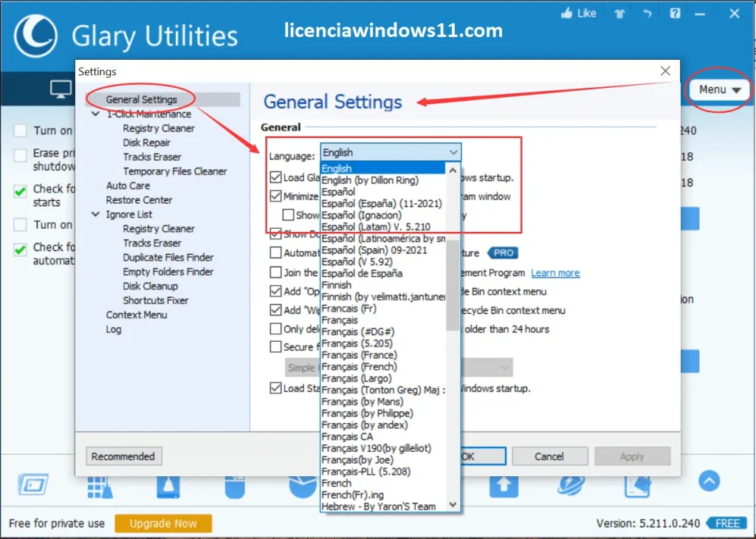Click the Glary Utilities crescent logo

35,36
